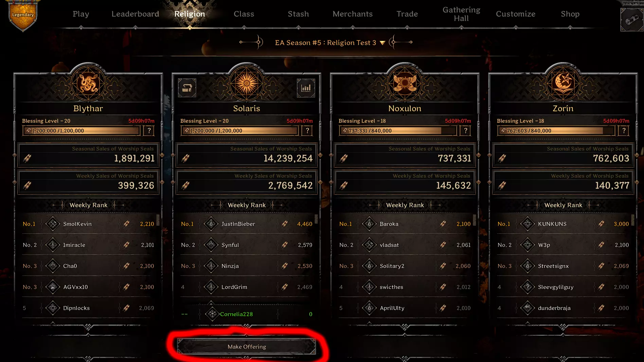The height and width of the screenshot is (362, 644).
Task: Click the Legendary shield badge
Action: click(23, 16)
